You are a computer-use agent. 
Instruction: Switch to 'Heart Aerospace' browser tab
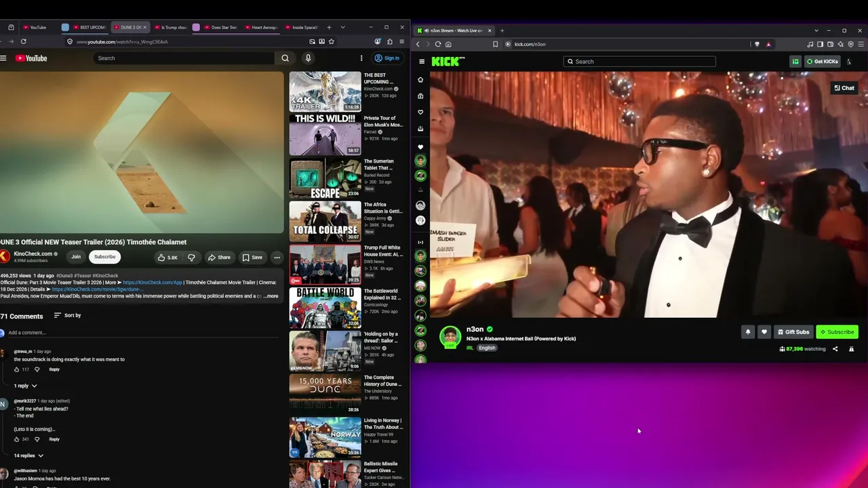pyautogui.click(x=262, y=28)
